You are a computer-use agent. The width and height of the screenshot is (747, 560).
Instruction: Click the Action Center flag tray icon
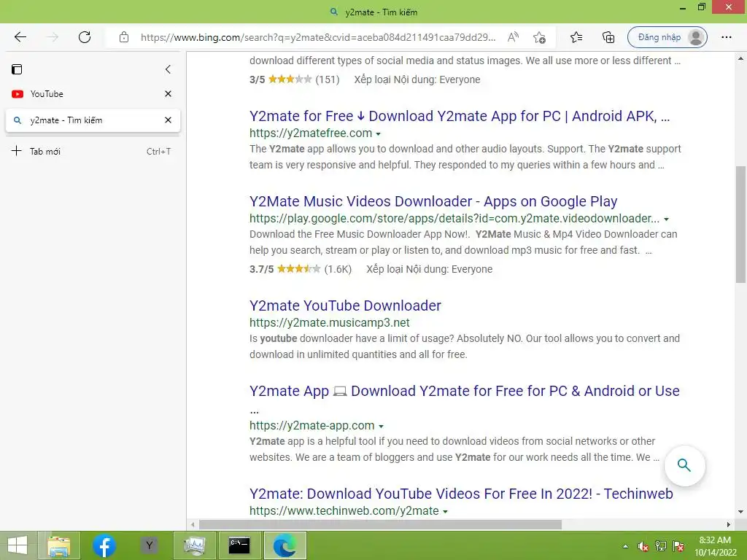pyautogui.click(x=678, y=546)
